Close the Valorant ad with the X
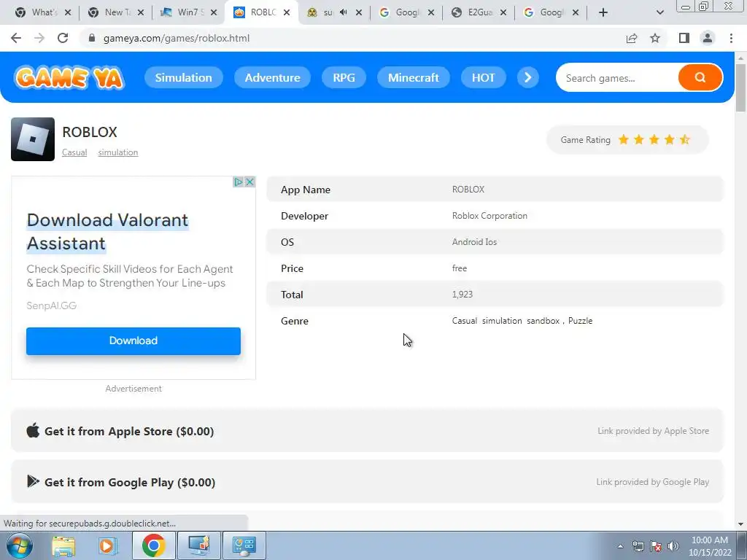747x560 pixels. tap(249, 182)
